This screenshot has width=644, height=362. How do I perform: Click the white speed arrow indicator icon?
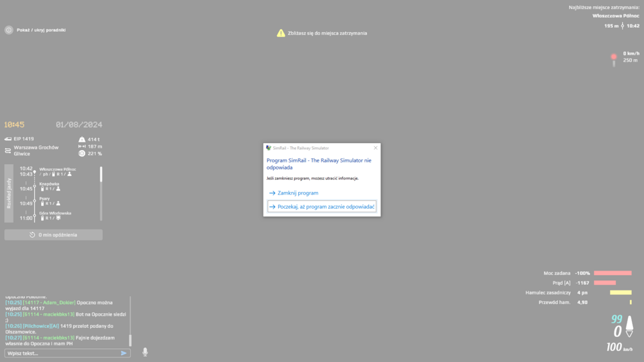(x=629, y=327)
